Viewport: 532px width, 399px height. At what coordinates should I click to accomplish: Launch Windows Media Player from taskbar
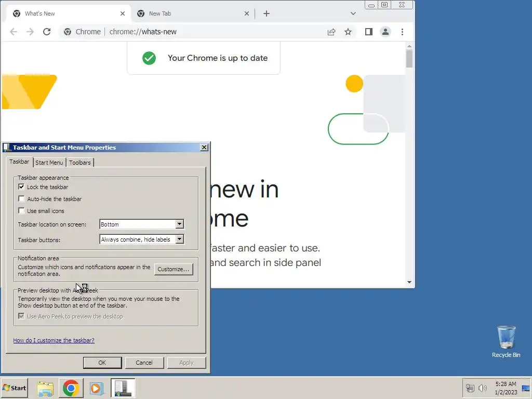pos(96,388)
